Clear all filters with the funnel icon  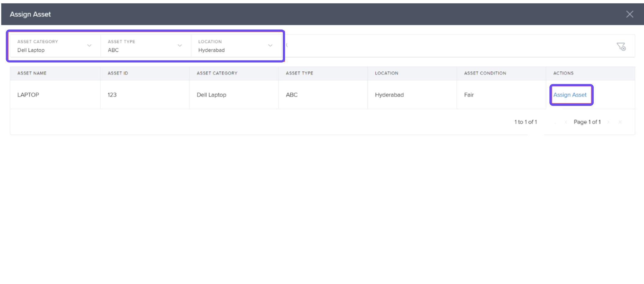point(621,46)
